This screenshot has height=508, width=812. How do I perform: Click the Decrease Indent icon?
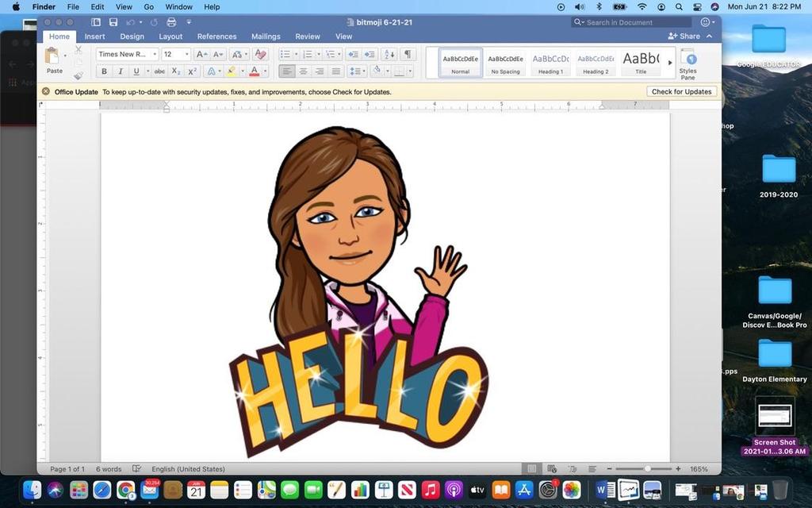pos(353,54)
